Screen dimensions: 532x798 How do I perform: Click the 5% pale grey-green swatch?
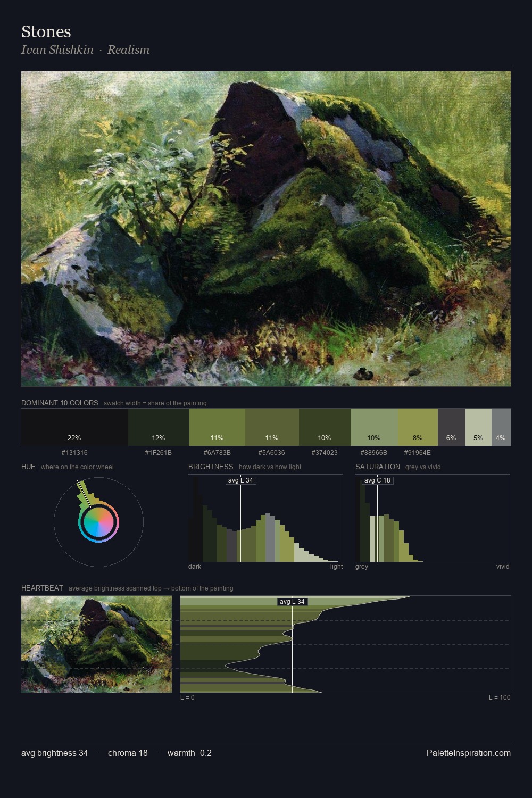coord(478,427)
